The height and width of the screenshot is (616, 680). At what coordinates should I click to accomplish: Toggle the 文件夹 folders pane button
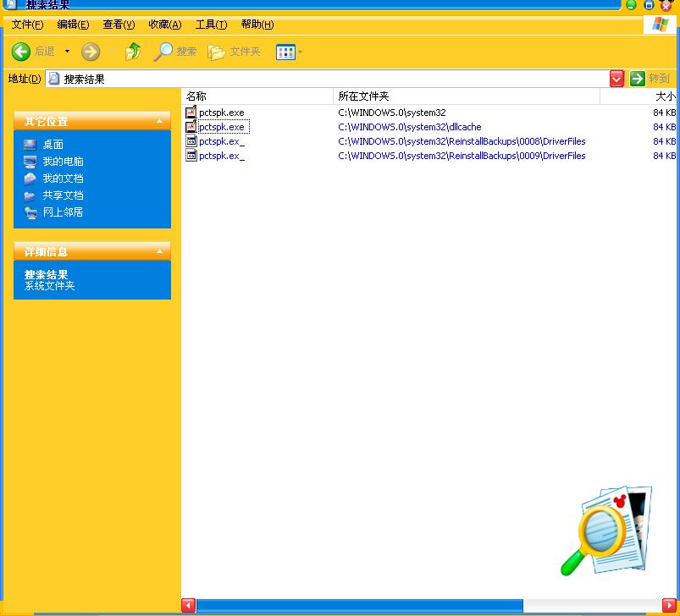coord(235,52)
